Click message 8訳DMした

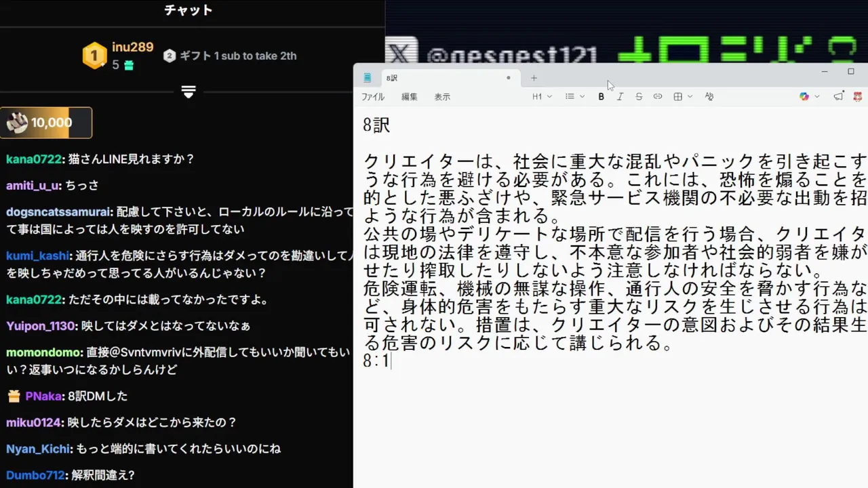tap(98, 396)
